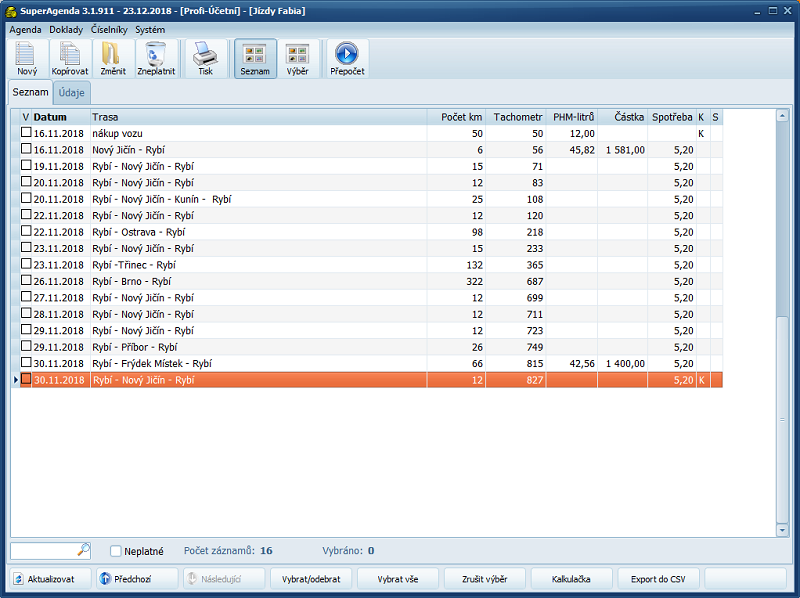Viewport: 800px width, 598px height.
Task: Click the Aktualizovat button
Action: point(49,579)
